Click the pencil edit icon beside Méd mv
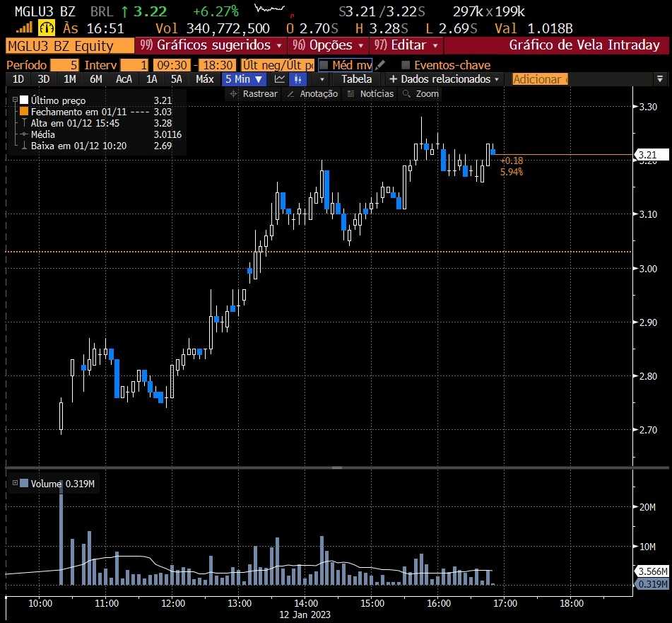Screen dimensions: 672x623 (381, 65)
